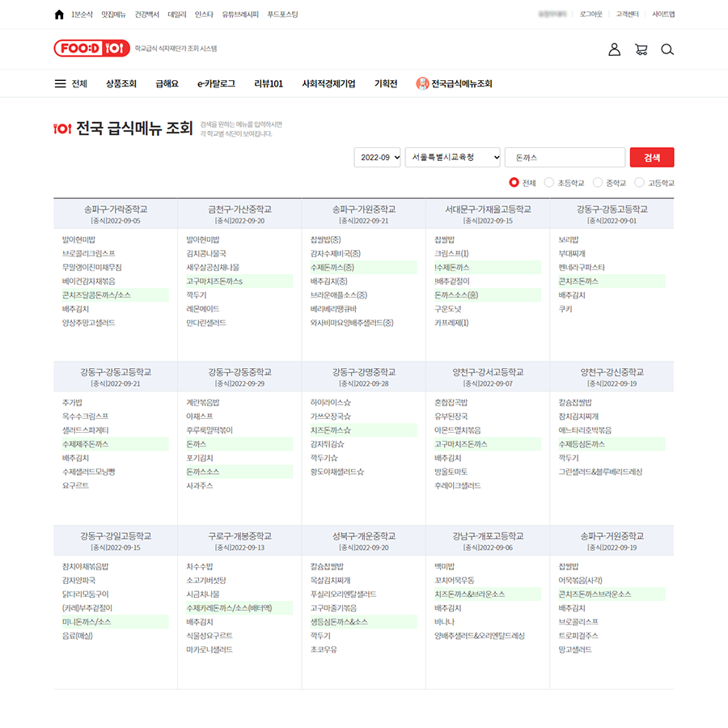
Task: Click the 돈까스 search input field
Action: (565, 158)
